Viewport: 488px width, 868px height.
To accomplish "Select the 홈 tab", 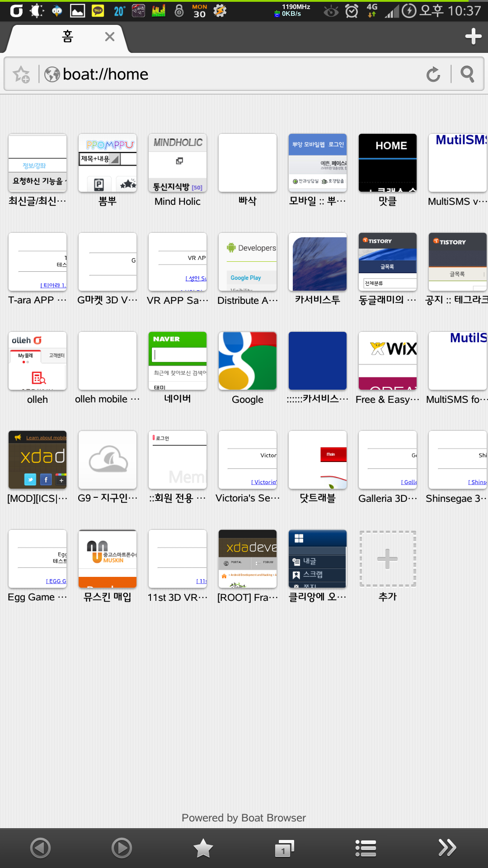I will pos(67,37).
